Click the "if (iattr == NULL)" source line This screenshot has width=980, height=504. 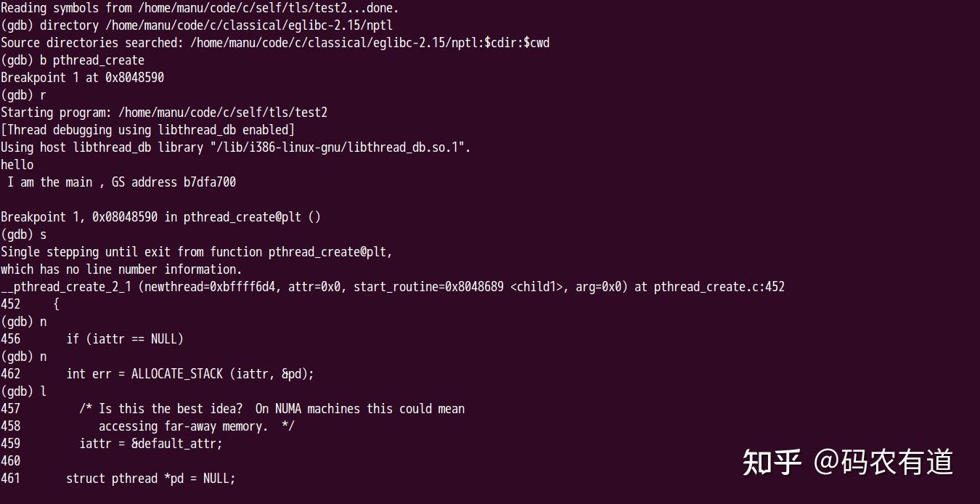coord(125,339)
